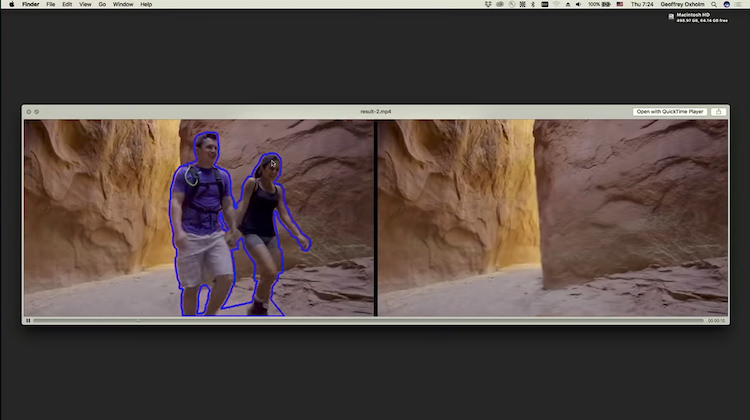This screenshot has width=750, height=420.
Task: Click the share button in preview window
Action: tap(718, 111)
